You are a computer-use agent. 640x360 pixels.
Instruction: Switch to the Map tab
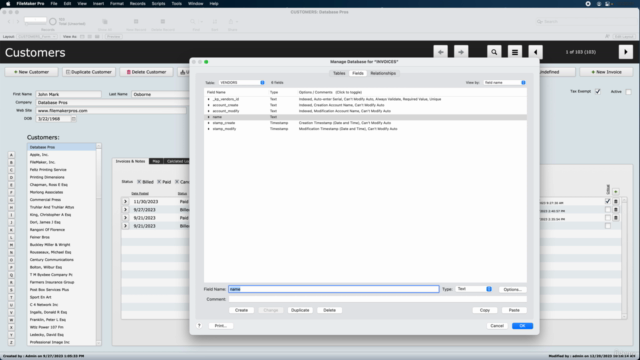pyautogui.click(x=156, y=161)
